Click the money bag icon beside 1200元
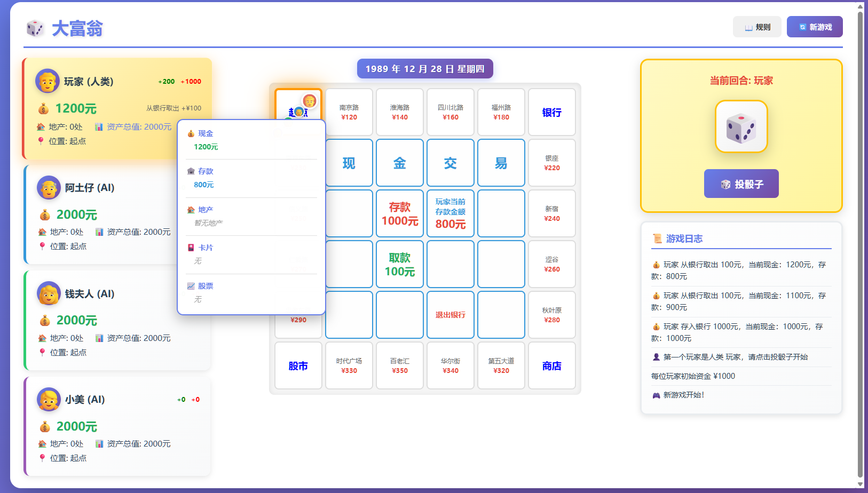 [x=44, y=109]
